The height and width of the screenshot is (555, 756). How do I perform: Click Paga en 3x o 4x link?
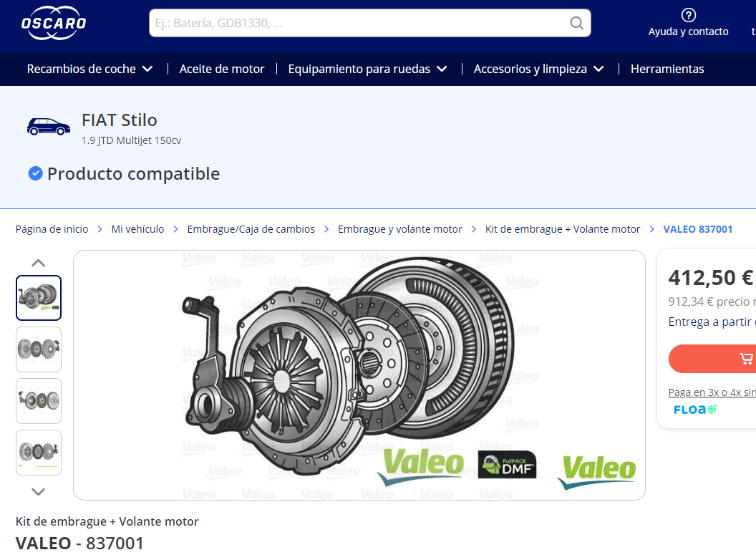click(712, 392)
